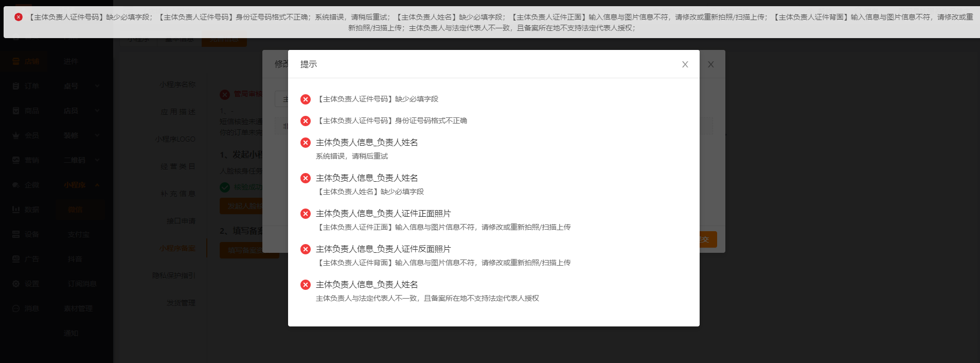Click the 店铺 shop icon in sidebar
The height and width of the screenshot is (363, 980).
tap(16, 61)
